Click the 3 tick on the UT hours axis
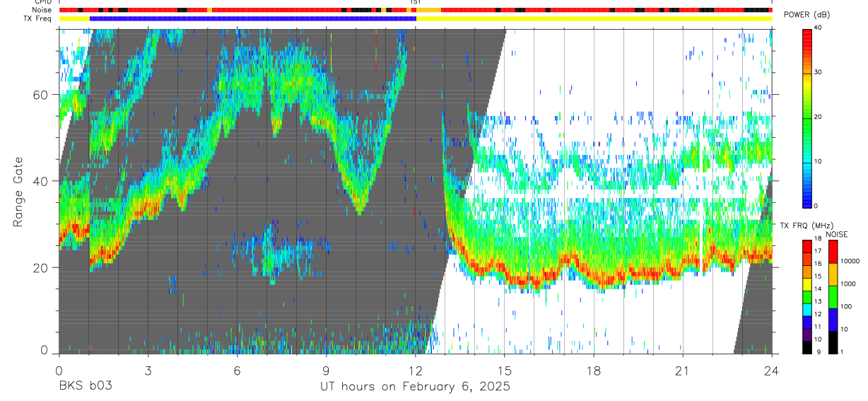This screenshot has height=401, width=868. click(x=148, y=370)
